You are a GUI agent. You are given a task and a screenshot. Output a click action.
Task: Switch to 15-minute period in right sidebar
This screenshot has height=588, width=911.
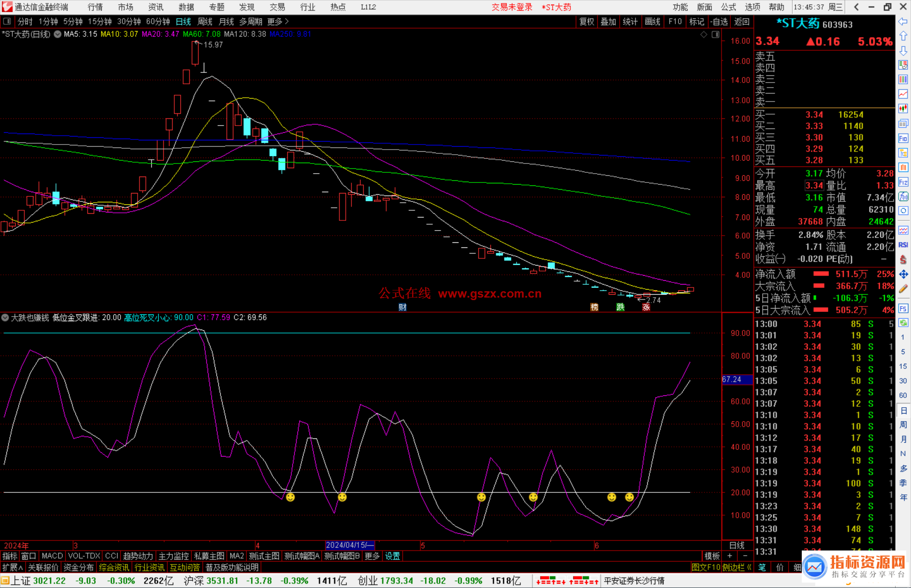click(903, 366)
